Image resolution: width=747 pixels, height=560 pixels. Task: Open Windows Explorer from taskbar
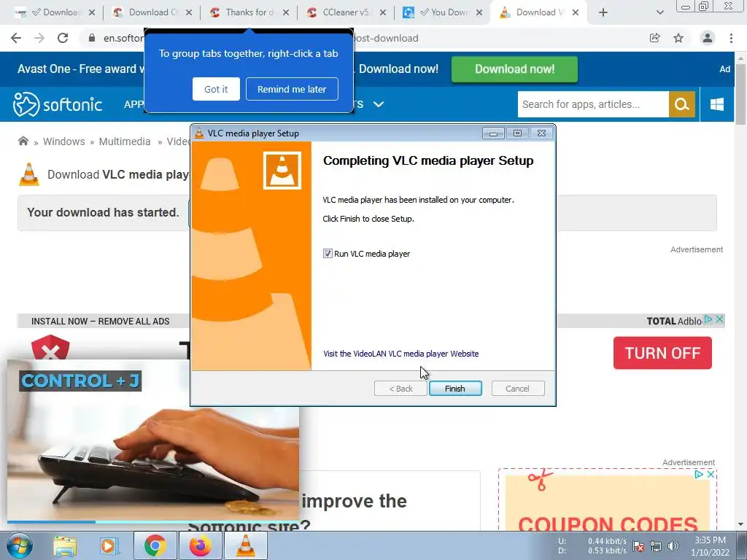[x=64, y=545]
